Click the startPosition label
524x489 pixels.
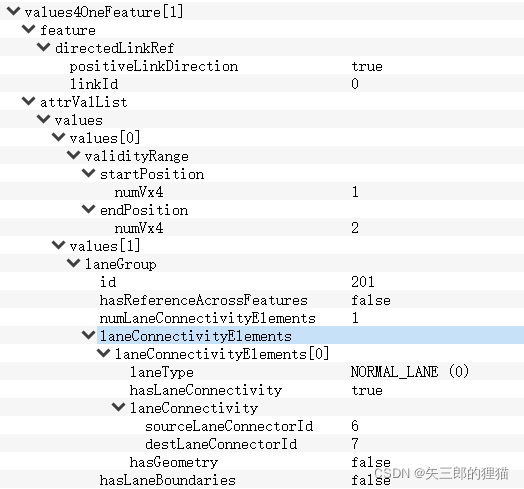(x=152, y=174)
